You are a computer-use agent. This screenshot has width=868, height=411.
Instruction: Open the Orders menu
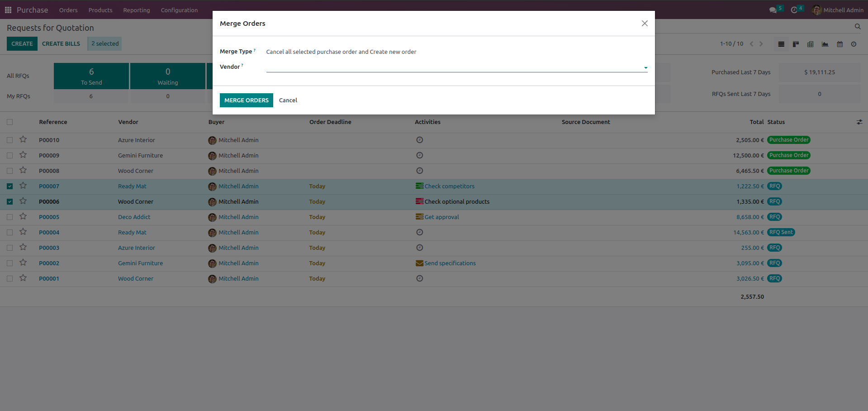[68, 10]
